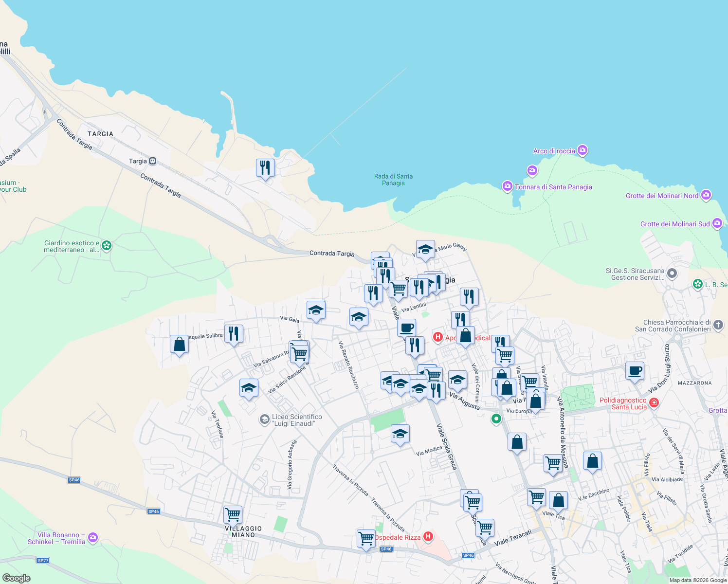Image resolution: width=728 pixels, height=584 pixels.
Task: Open the coffee cup marker near Via Don Luigi Sturzo
Action: click(634, 371)
